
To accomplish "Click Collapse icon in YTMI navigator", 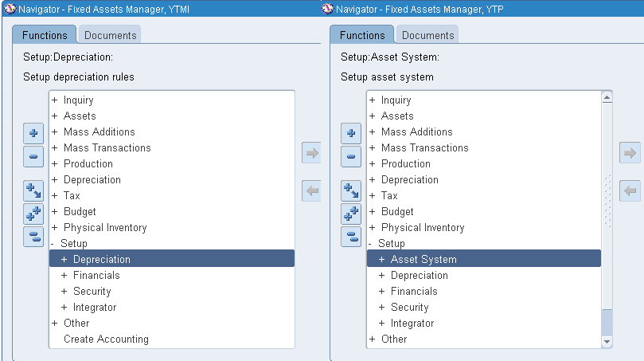I will (x=33, y=156).
